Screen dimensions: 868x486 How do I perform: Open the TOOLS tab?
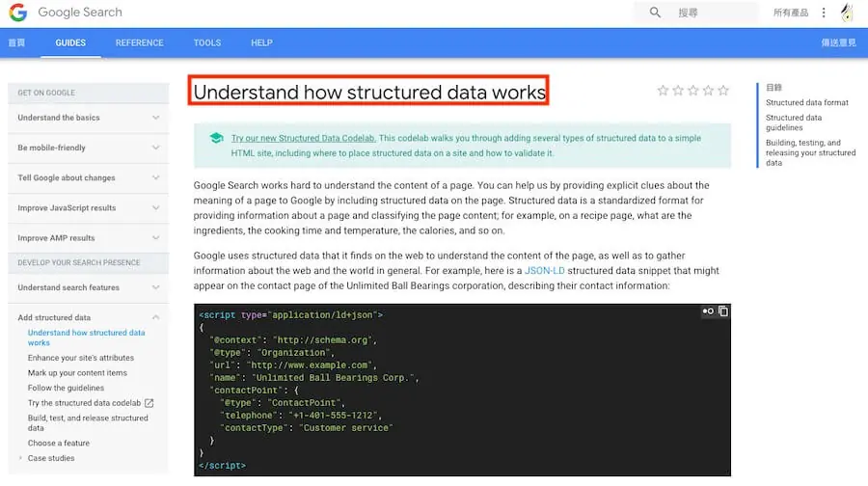coord(207,42)
